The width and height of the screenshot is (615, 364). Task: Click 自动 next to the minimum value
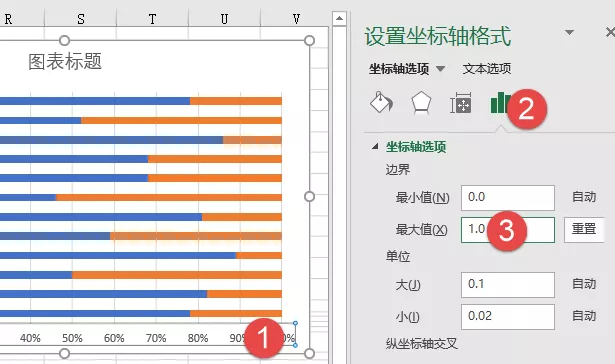pos(584,197)
